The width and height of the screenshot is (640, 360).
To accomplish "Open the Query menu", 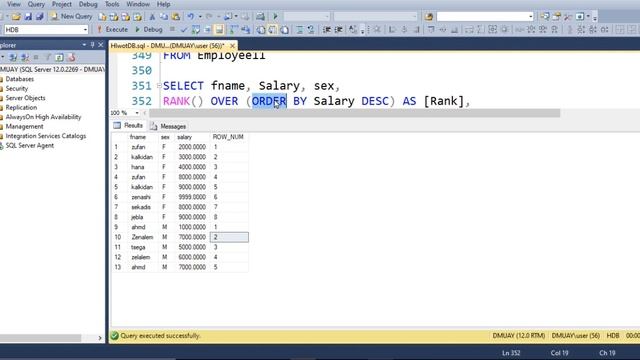I will click(x=36, y=4).
